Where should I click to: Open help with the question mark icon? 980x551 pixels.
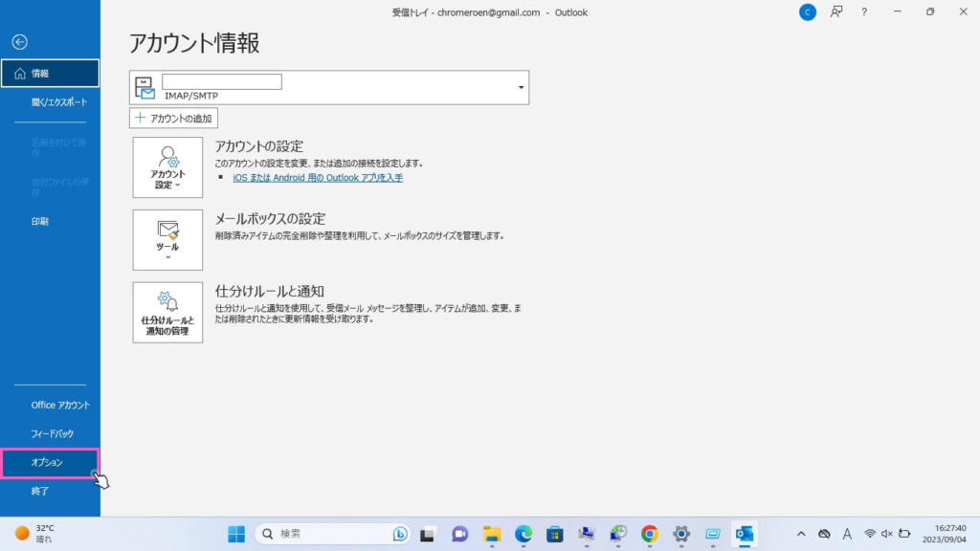[864, 11]
